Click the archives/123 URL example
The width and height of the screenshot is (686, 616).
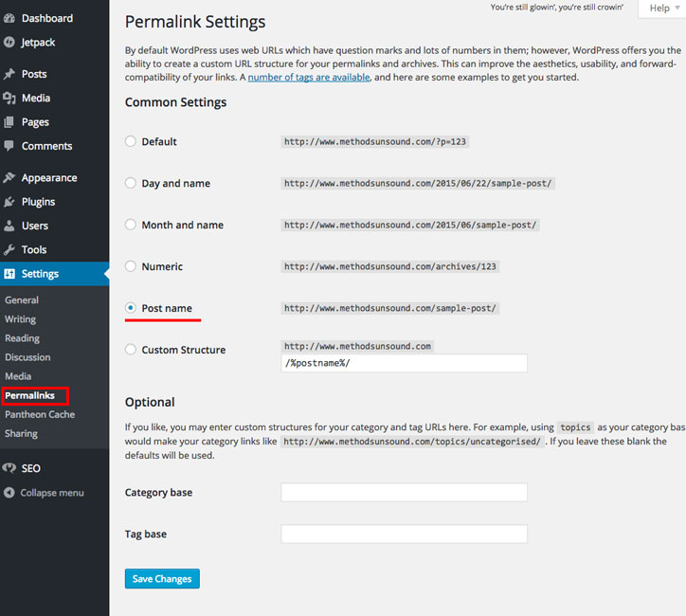pyautogui.click(x=390, y=266)
